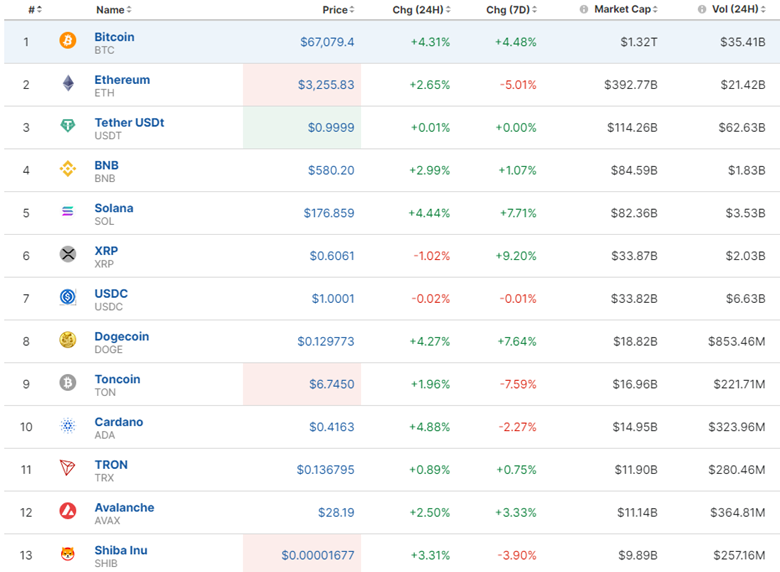780x572 pixels.
Task: Open the Dogecoin page link
Action: (122, 336)
